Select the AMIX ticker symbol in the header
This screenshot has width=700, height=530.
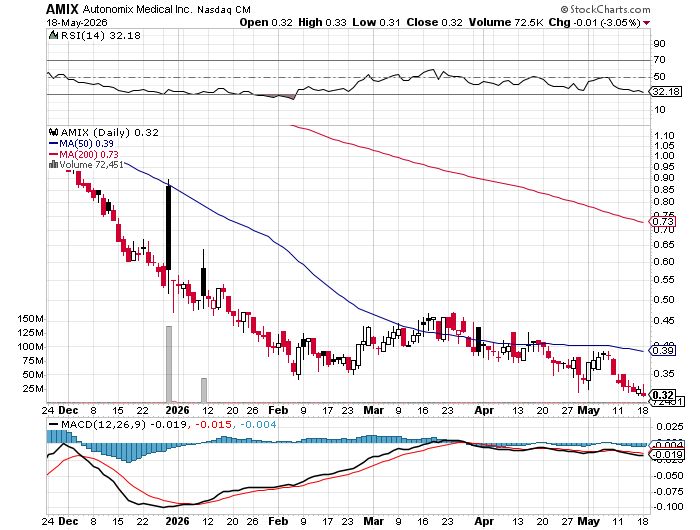click(62, 9)
